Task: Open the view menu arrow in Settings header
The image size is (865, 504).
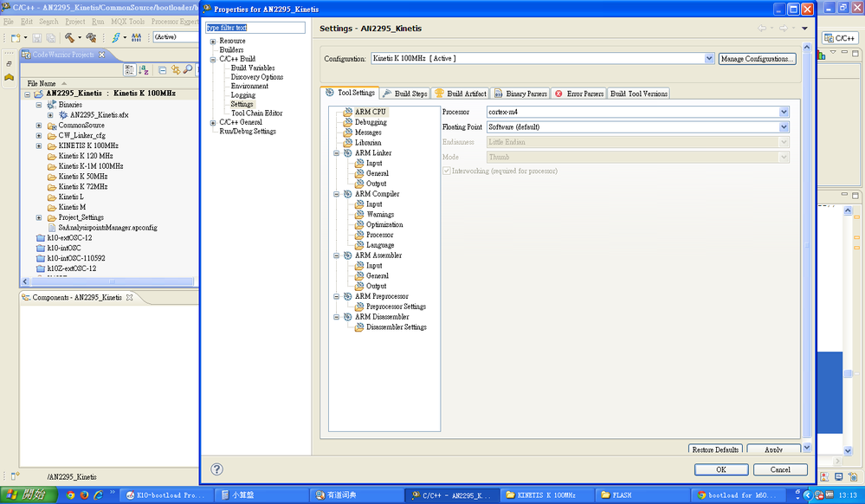Action: (x=804, y=29)
